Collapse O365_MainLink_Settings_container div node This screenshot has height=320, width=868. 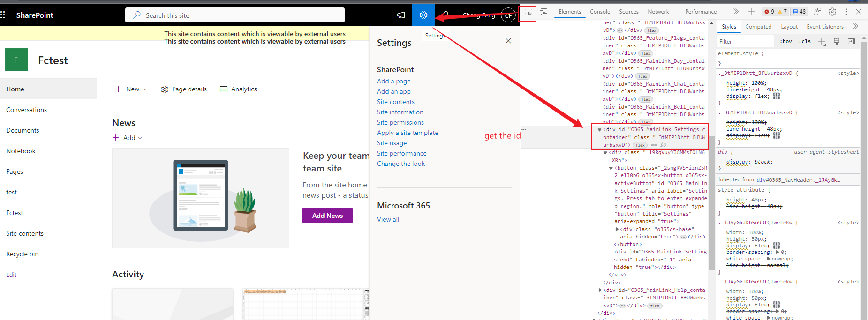599,130
